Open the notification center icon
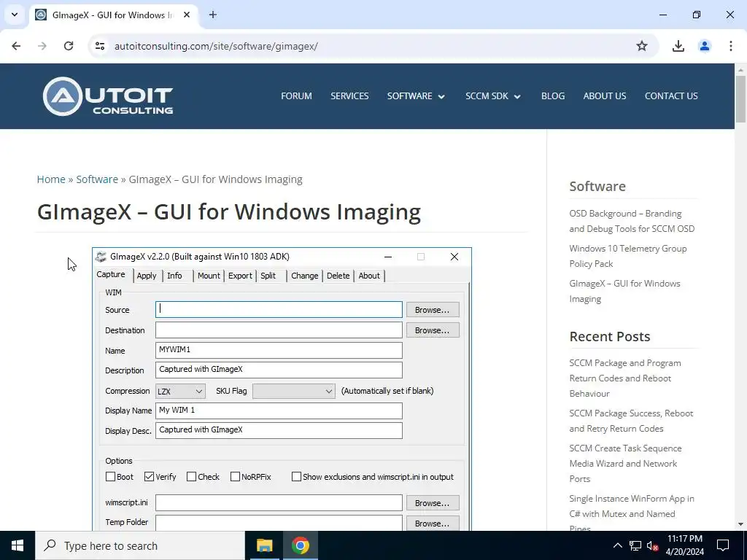 pos(723,545)
